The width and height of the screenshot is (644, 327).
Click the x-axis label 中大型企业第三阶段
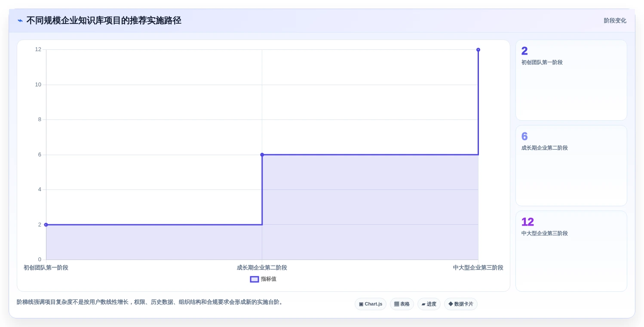(x=478, y=268)
